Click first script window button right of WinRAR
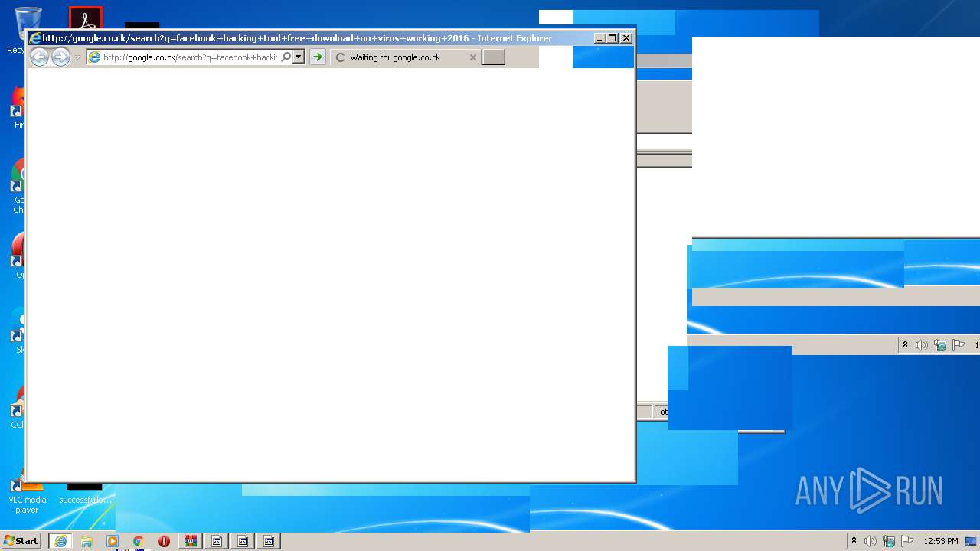Image resolution: width=980 pixels, height=551 pixels. coord(217,541)
